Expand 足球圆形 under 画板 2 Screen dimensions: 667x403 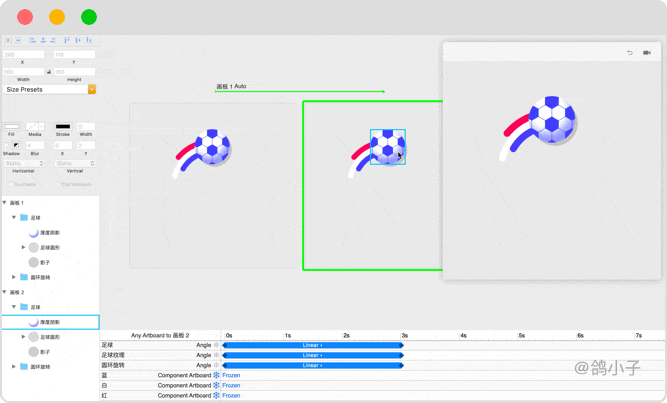tap(23, 337)
